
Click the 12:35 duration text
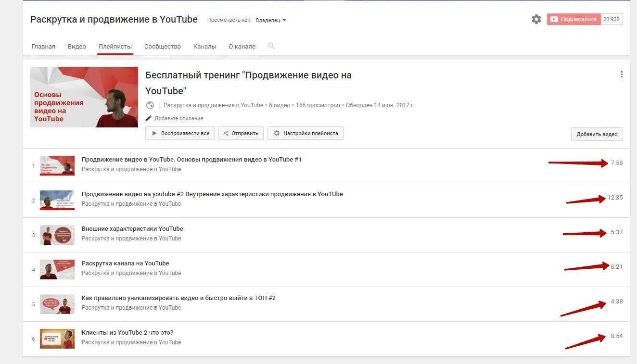[615, 198]
